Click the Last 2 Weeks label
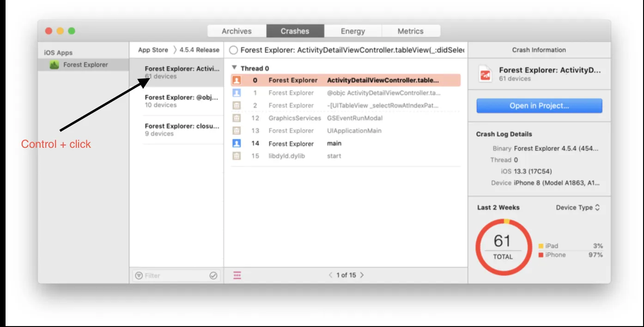The width and height of the screenshot is (644, 327). [498, 207]
